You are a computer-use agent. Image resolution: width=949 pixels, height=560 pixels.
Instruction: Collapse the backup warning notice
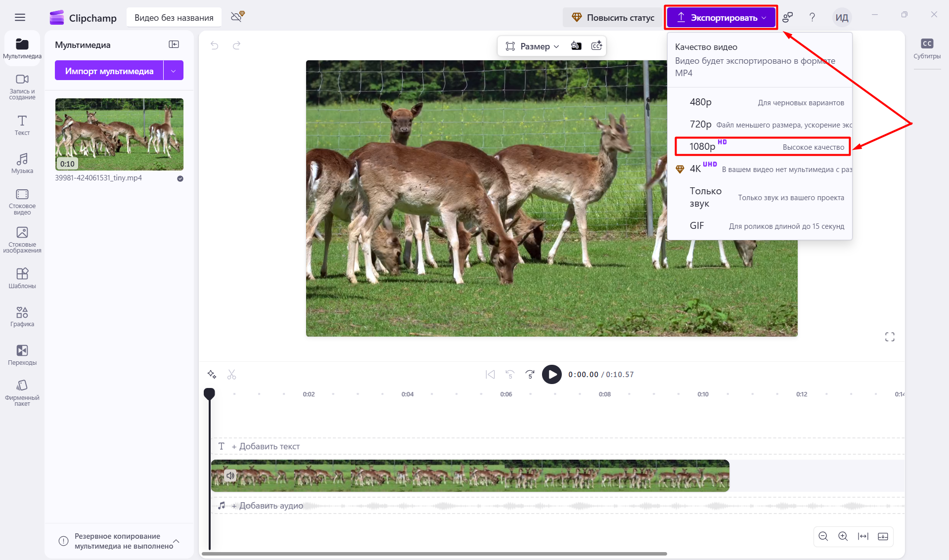176,541
